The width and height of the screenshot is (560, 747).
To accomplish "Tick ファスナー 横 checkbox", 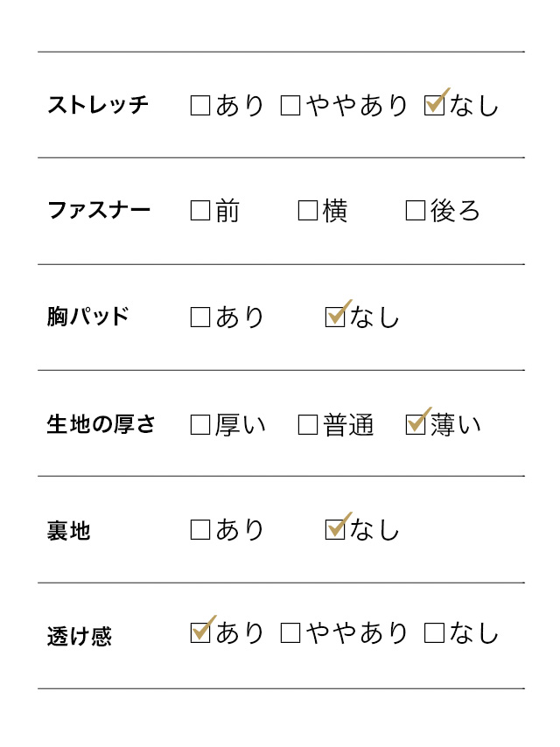I will (x=308, y=211).
